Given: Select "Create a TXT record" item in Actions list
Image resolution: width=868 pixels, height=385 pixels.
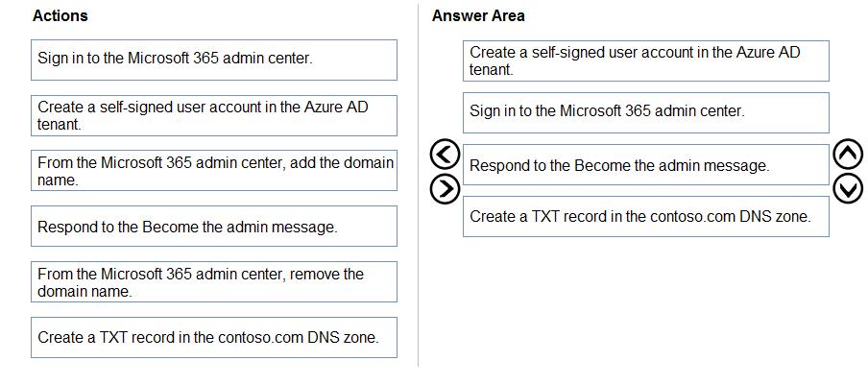Looking at the screenshot, I should (213, 338).
